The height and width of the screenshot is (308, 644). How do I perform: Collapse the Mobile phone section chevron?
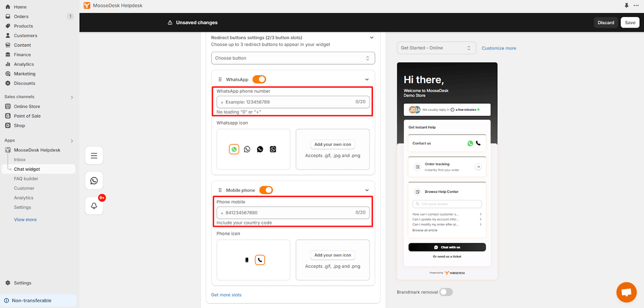click(x=367, y=190)
